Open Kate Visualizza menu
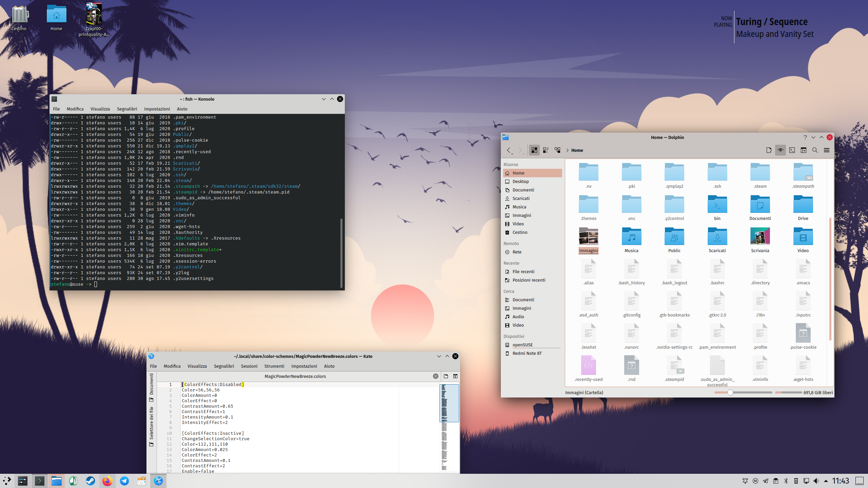This screenshot has height=488, width=868. tap(197, 366)
